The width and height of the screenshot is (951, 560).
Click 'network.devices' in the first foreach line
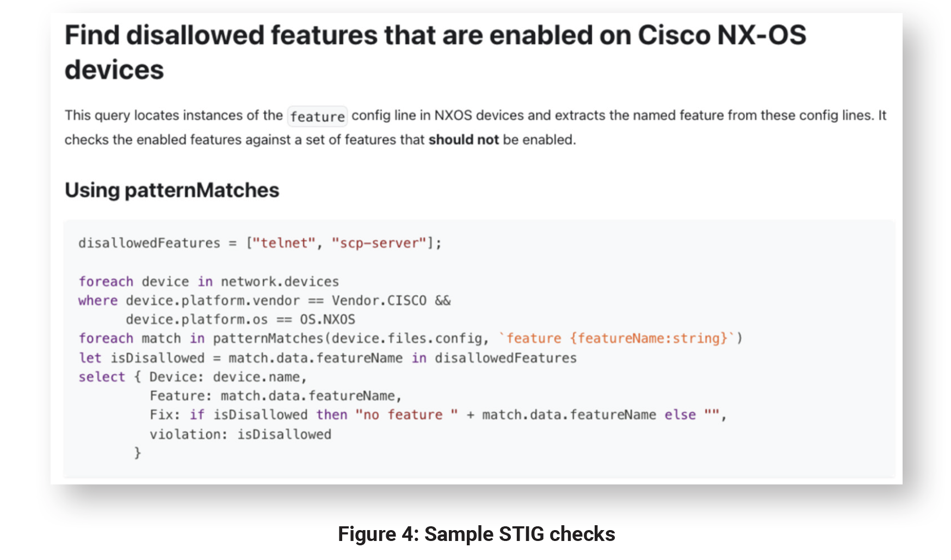click(280, 282)
